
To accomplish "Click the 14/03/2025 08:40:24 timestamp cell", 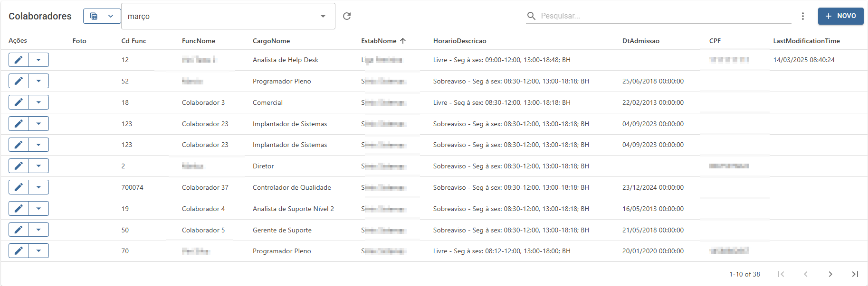I will [804, 60].
